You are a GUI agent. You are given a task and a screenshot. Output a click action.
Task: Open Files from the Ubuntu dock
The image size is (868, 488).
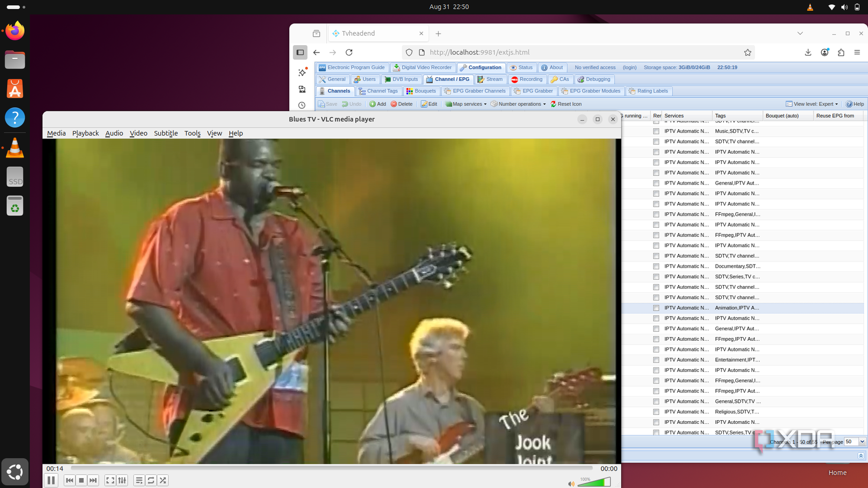pyautogui.click(x=15, y=60)
